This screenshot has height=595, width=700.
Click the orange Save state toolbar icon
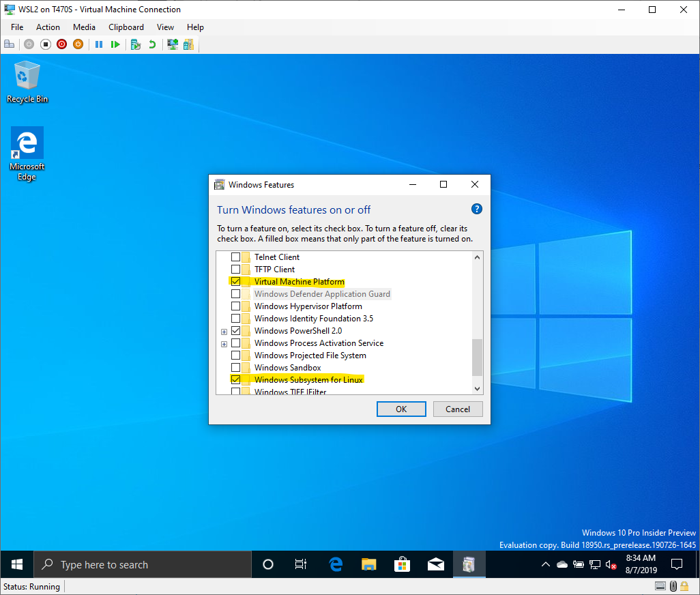click(x=78, y=44)
